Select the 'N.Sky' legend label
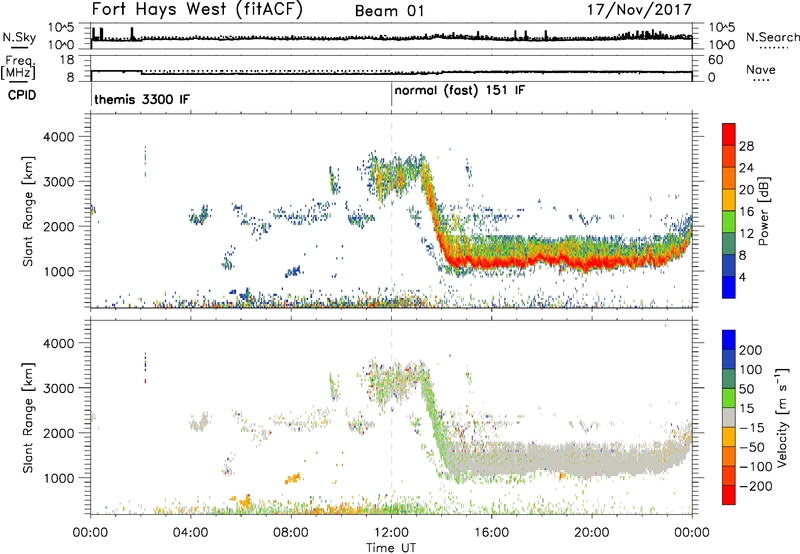Screen dimensions: 800x554 tap(19, 37)
